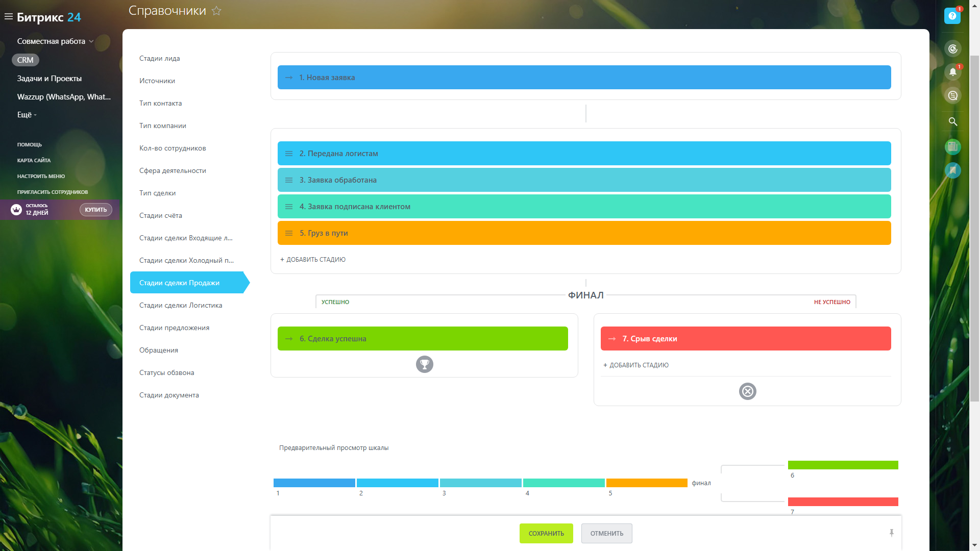The height and width of the screenshot is (551, 980).
Task: Click the hamburger menu icon beside Битрикс 24
Action: tap(8, 17)
